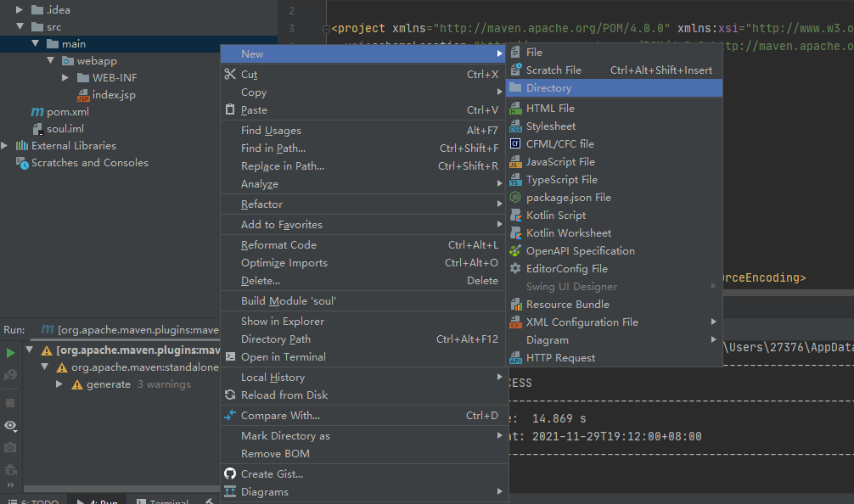Open the Copy submenu
This screenshot has width=854, height=504.
click(x=364, y=92)
